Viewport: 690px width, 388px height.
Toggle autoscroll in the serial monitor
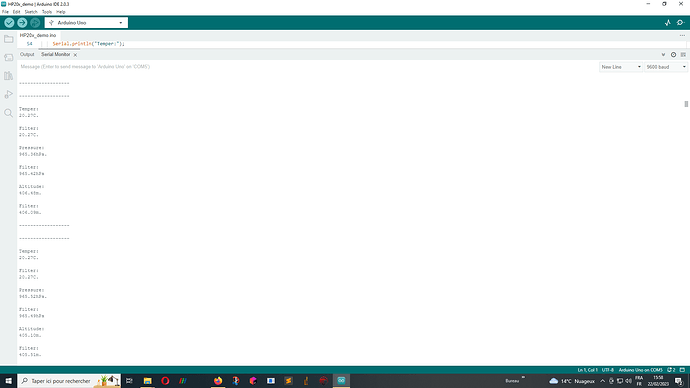663,55
